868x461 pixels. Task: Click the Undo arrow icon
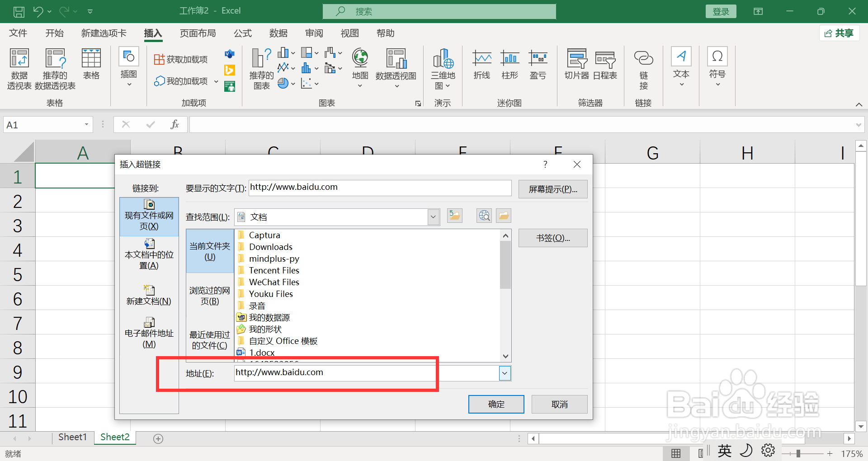[x=38, y=11]
